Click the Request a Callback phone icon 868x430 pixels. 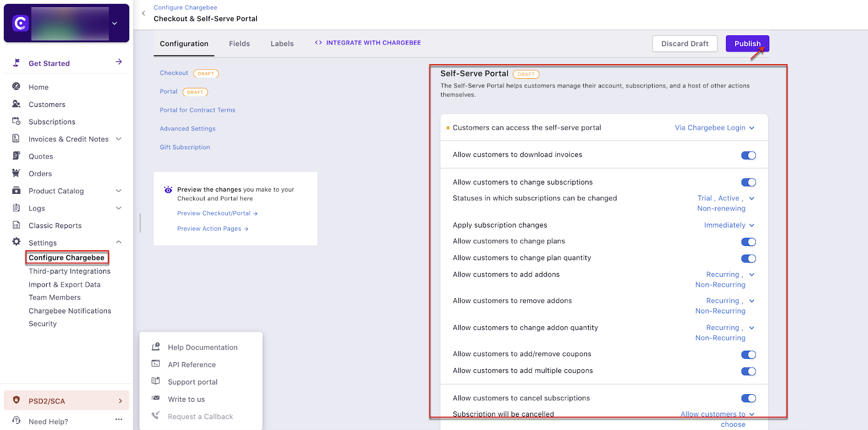point(156,416)
